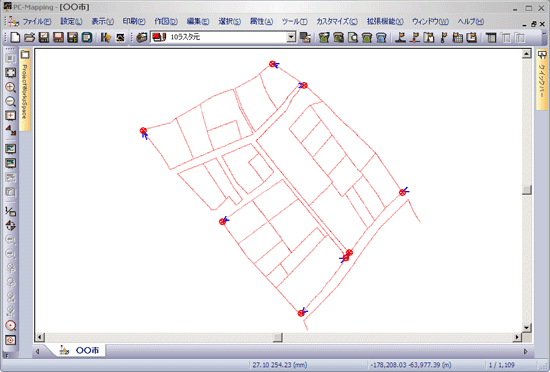
Task: Open the 属性(A) menu
Action: pyautogui.click(x=261, y=22)
